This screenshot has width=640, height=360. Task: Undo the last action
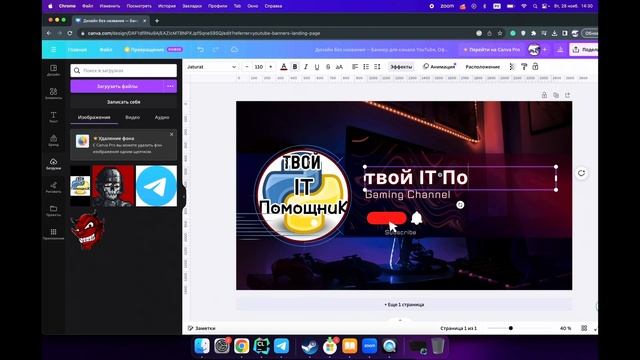click(200, 49)
